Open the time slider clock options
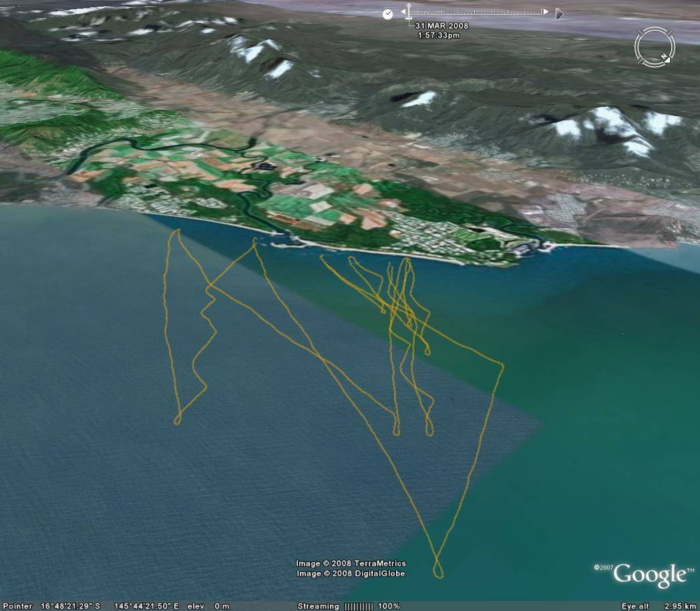The height and width of the screenshot is (611, 700). click(x=387, y=14)
